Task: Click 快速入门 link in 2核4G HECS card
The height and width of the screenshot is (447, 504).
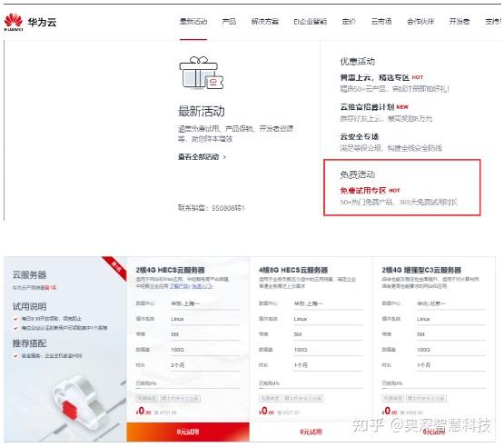Action: tap(203, 286)
